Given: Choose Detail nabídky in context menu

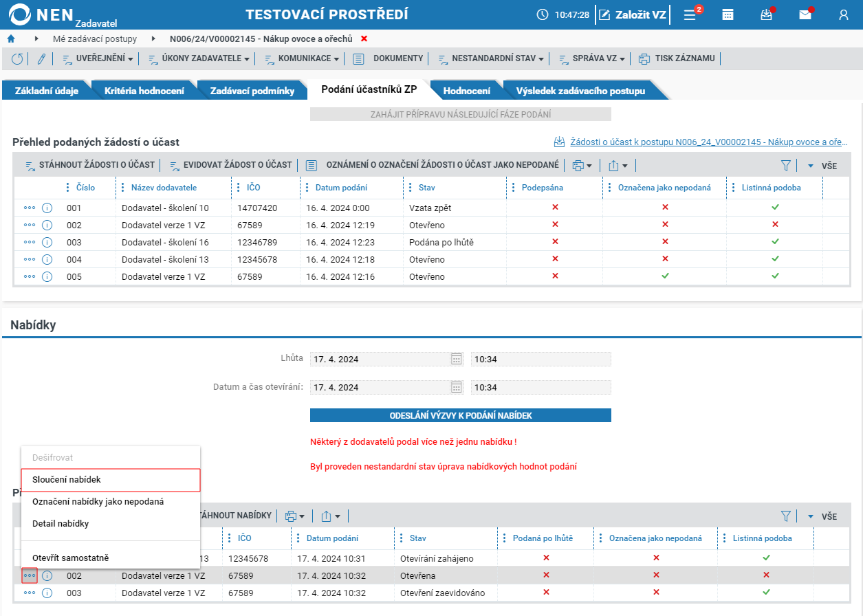Looking at the screenshot, I should click(111, 524).
